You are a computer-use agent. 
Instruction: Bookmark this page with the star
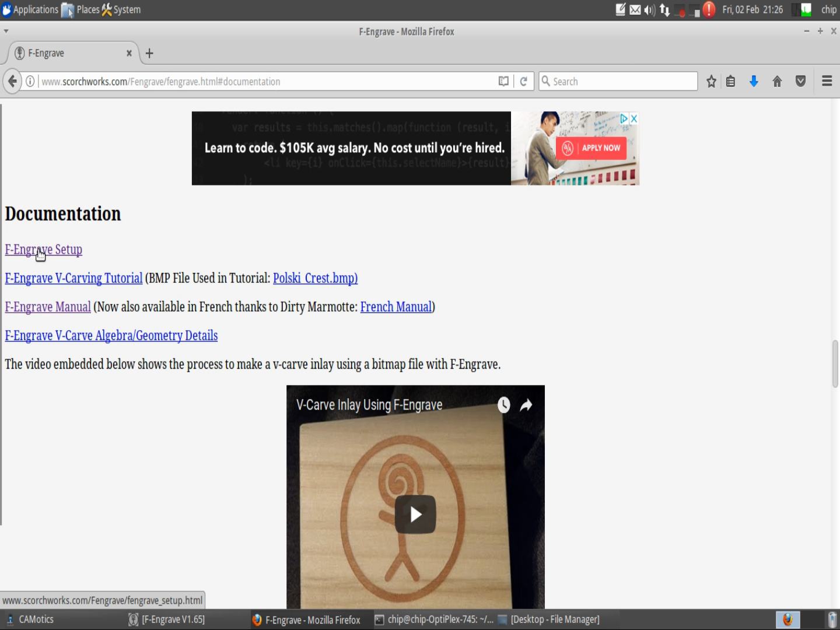[710, 81]
